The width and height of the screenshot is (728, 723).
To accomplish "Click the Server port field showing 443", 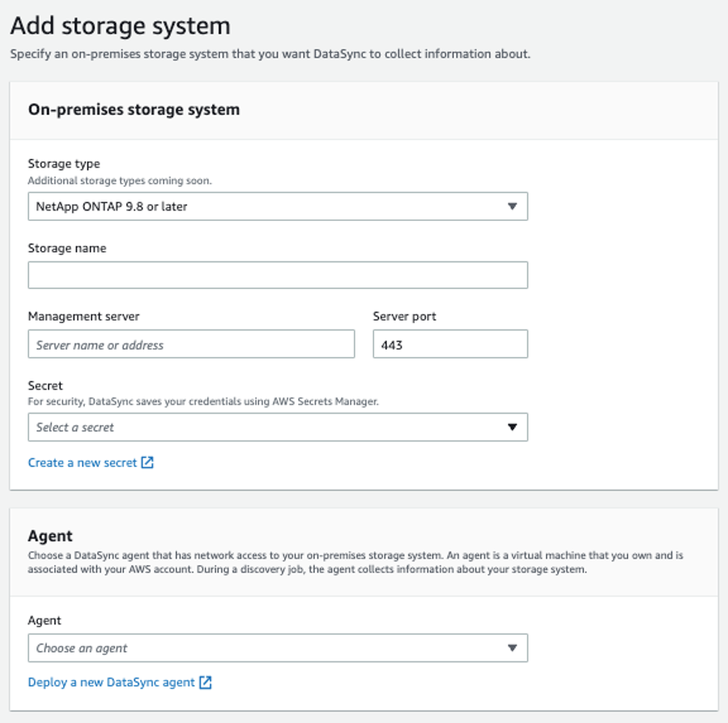I will pos(449,343).
